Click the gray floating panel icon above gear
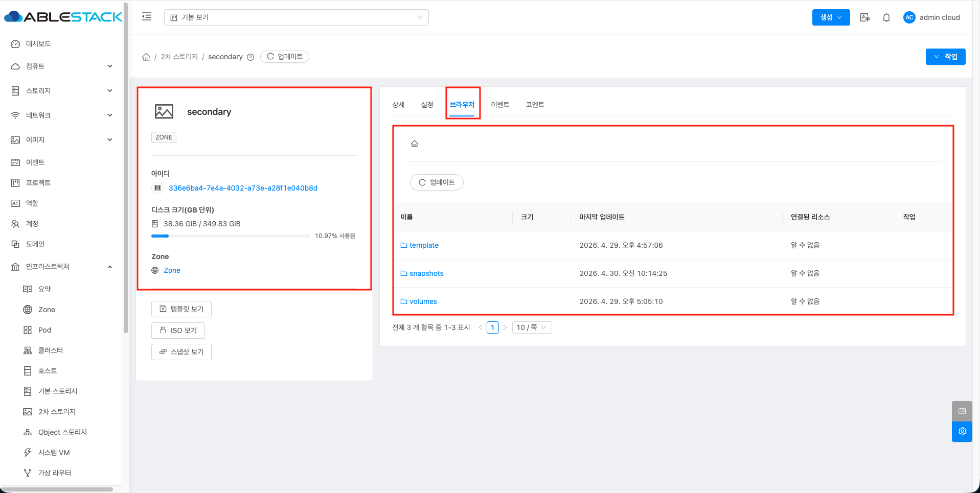The width and height of the screenshot is (980, 493). 962,411
